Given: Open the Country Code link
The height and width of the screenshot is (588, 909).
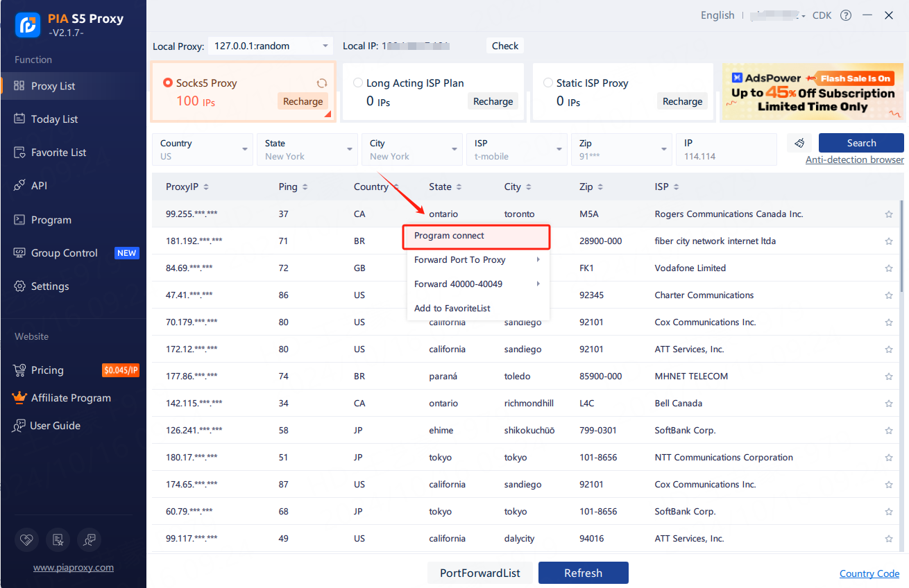Looking at the screenshot, I should (869, 573).
